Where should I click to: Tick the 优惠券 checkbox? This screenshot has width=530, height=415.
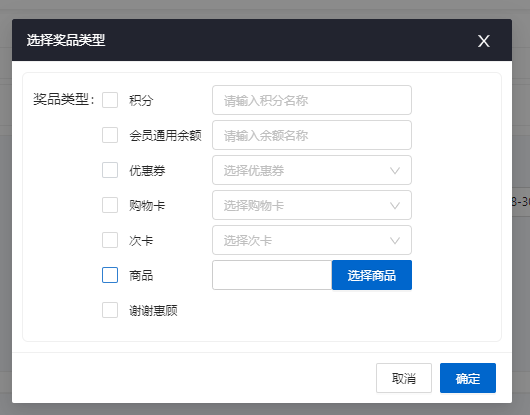point(110,170)
